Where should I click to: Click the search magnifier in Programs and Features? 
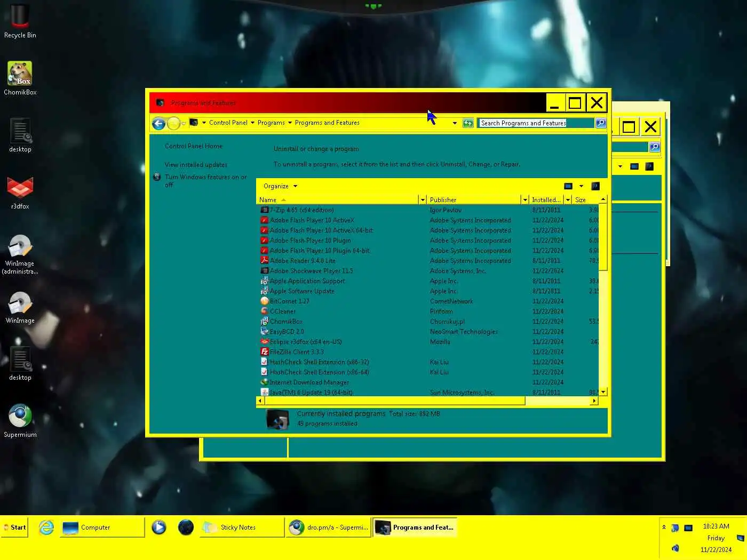pos(600,123)
